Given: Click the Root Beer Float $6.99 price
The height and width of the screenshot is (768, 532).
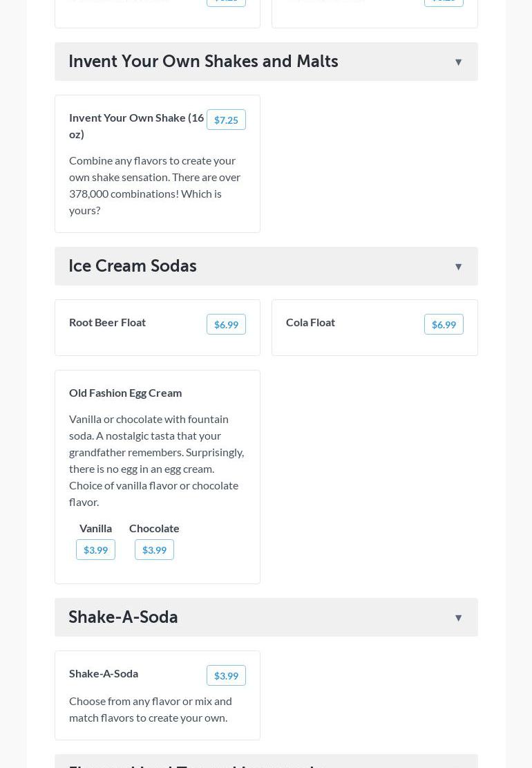Looking at the screenshot, I should click(226, 324).
